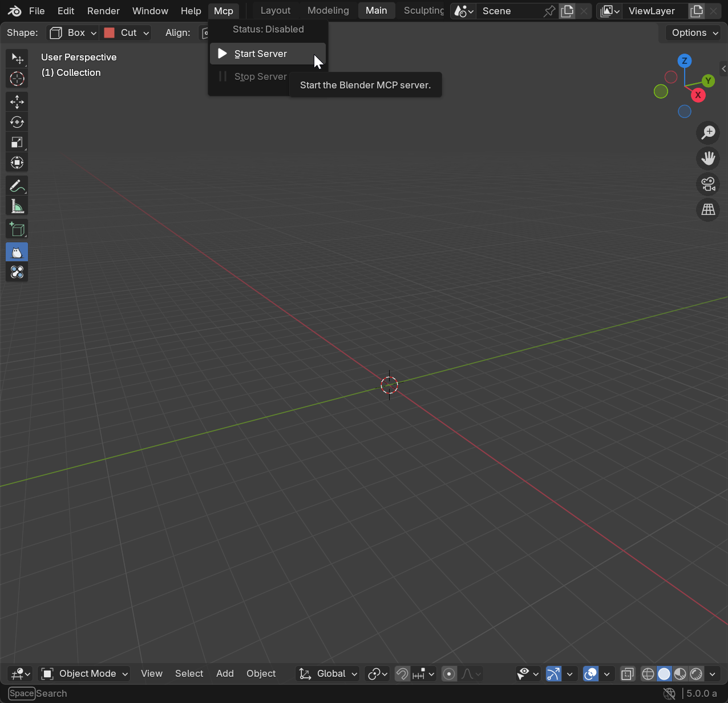Click Start Server menu entry
Viewport: 728px width, 703px height.
tap(261, 54)
